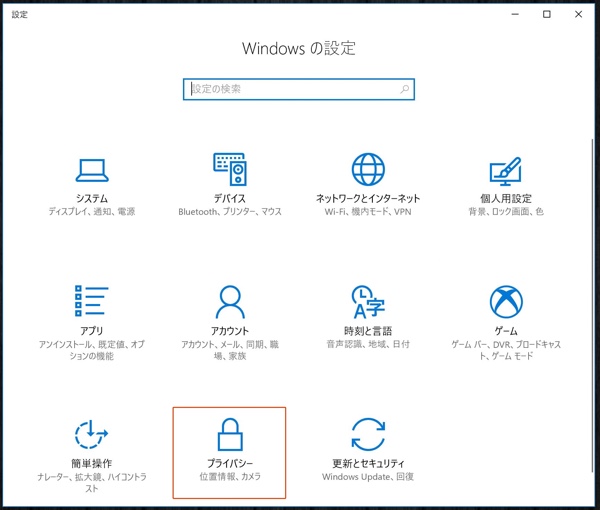
Task: Click the アプリ title label
Action: tap(92, 331)
